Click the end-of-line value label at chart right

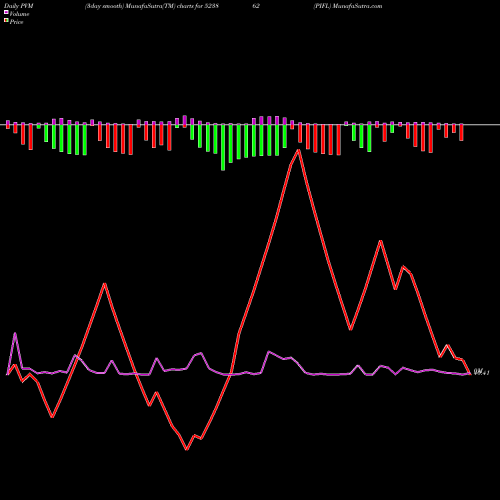click(x=481, y=373)
